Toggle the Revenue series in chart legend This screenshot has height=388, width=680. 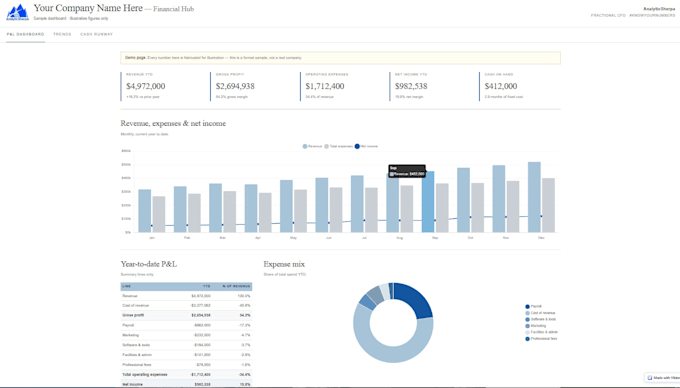pos(312,147)
